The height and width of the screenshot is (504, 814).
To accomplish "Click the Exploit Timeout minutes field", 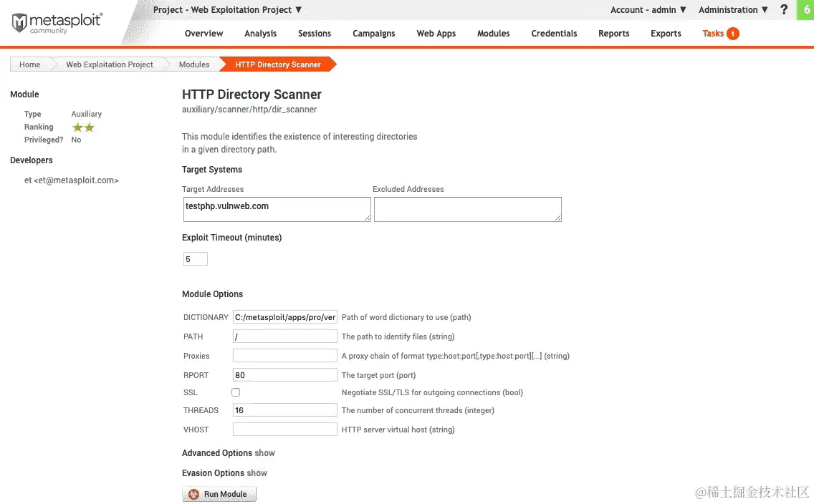I will click(x=195, y=258).
